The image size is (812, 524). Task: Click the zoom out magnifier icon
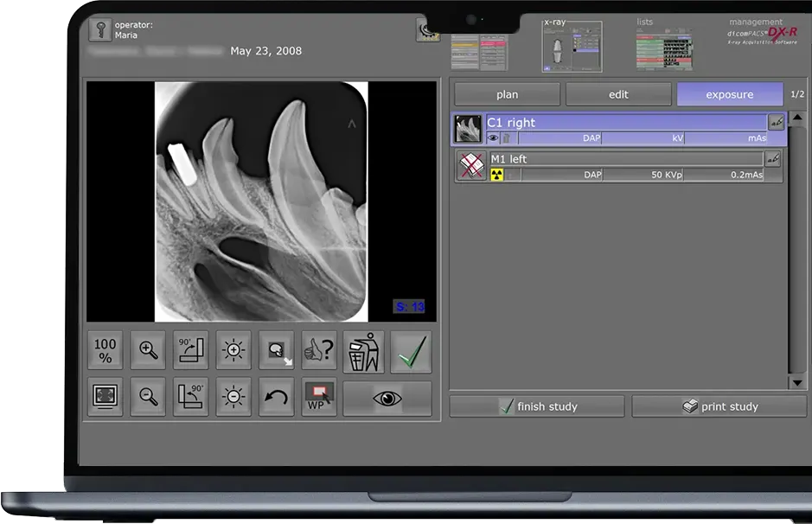(149, 397)
